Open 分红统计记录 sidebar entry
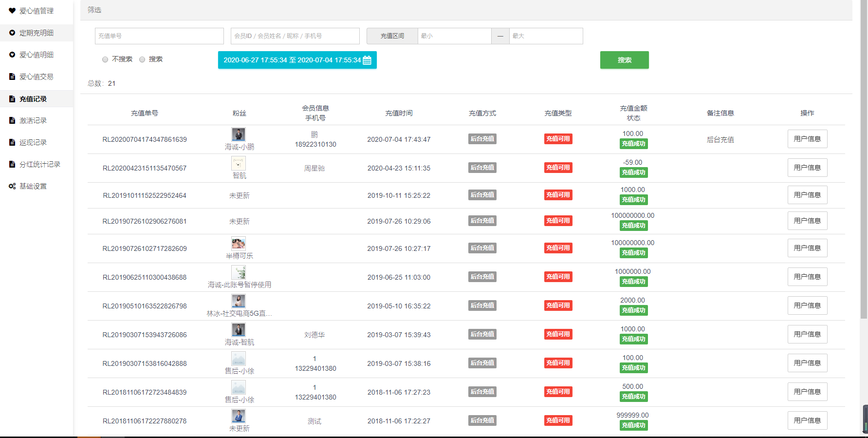868x438 pixels. pos(37,164)
